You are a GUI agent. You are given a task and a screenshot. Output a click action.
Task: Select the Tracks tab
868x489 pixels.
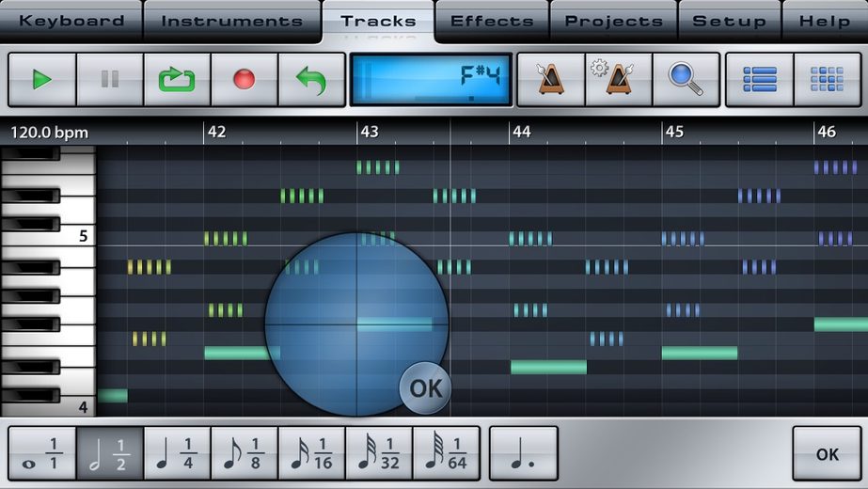pyautogui.click(x=378, y=21)
